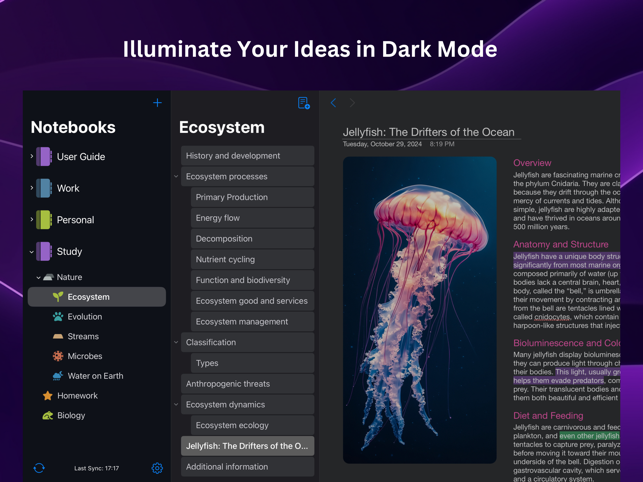Screen dimensions: 643x482
Task: Go forward with the right arrow
Action: pos(352,103)
